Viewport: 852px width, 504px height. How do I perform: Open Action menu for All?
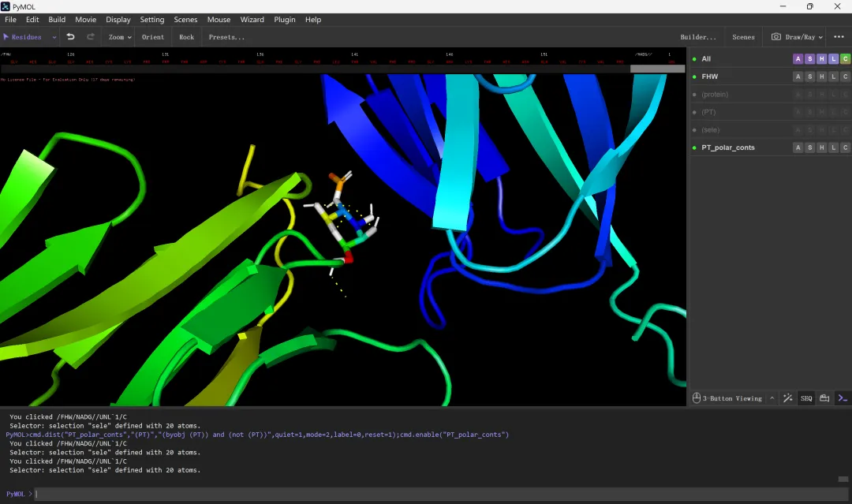[x=798, y=58]
